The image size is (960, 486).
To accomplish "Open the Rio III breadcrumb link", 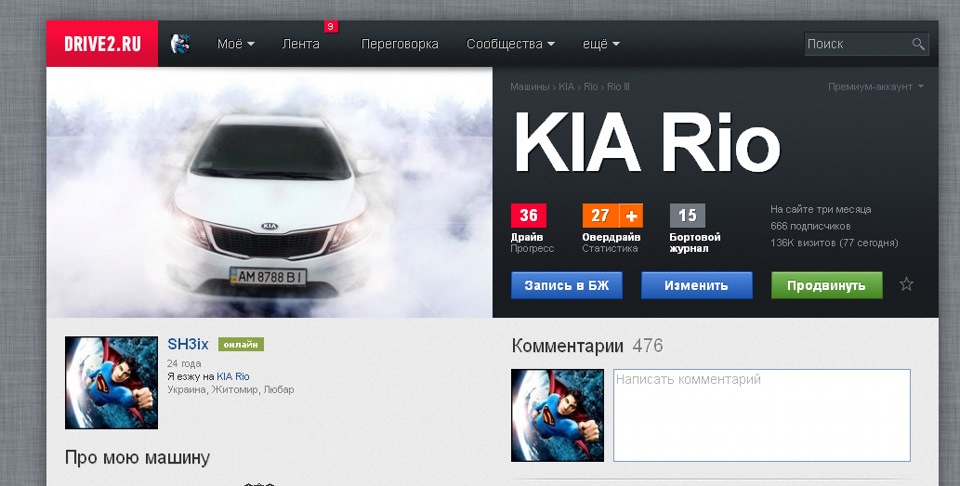I will click(618, 87).
